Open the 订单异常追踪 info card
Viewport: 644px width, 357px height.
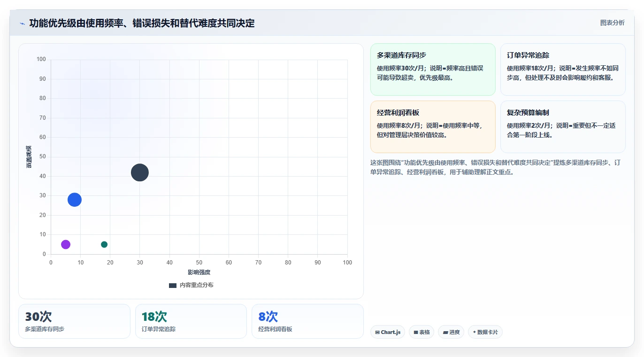pos(563,70)
